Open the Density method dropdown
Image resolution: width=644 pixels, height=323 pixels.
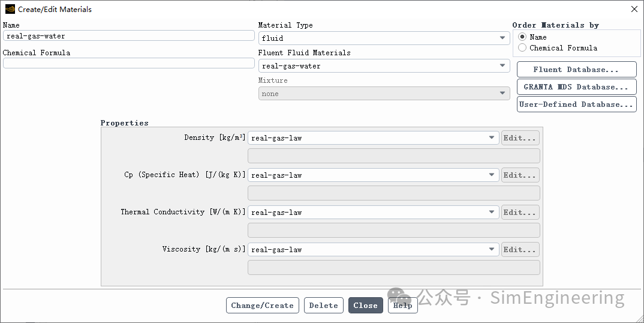pos(374,138)
